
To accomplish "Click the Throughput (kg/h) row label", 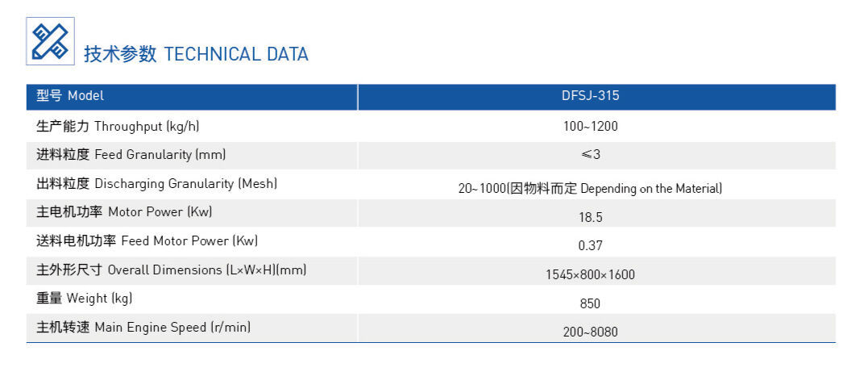I will 118,127.
